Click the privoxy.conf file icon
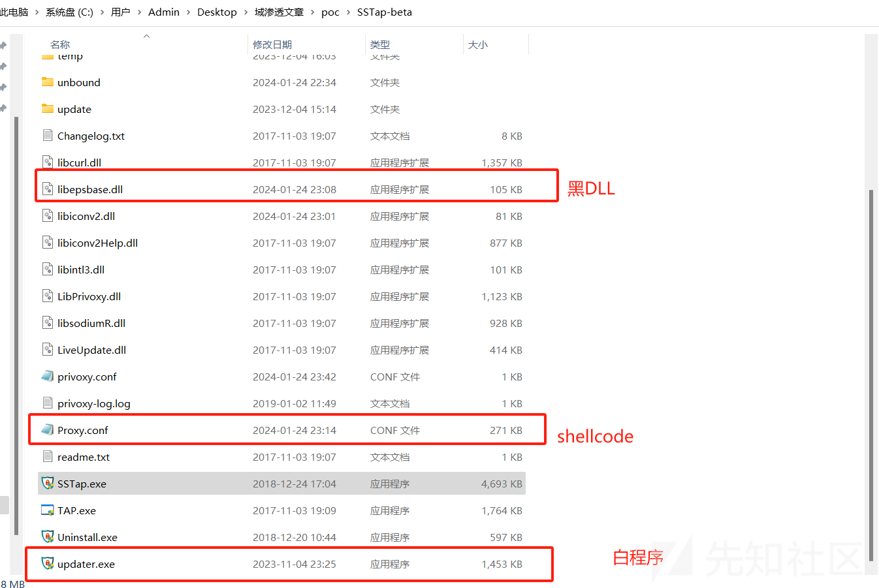This screenshot has height=588, width=879. pos(47,377)
